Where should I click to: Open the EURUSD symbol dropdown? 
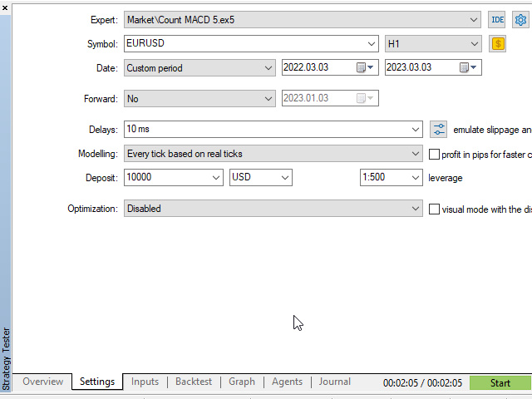(x=372, y=44)
